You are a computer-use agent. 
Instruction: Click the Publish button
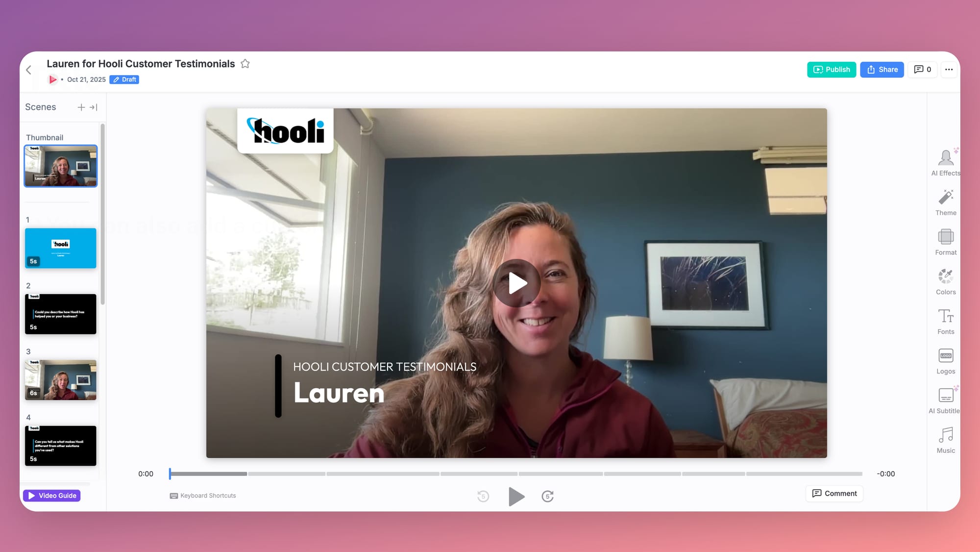point(832,70)
